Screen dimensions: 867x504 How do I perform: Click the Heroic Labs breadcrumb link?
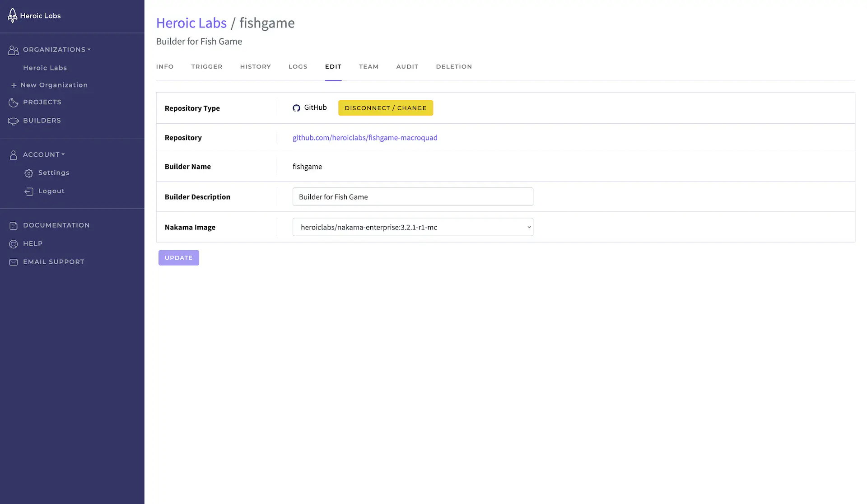191,23
